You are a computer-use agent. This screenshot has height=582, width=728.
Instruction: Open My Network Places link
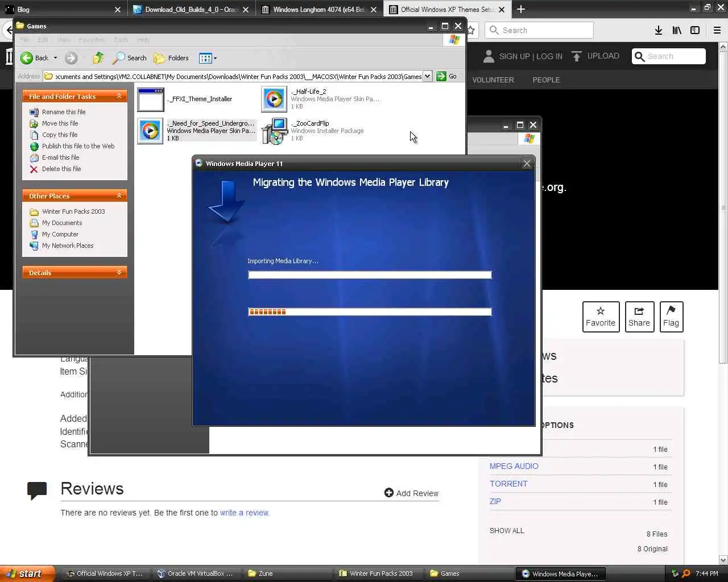(67, 246)
